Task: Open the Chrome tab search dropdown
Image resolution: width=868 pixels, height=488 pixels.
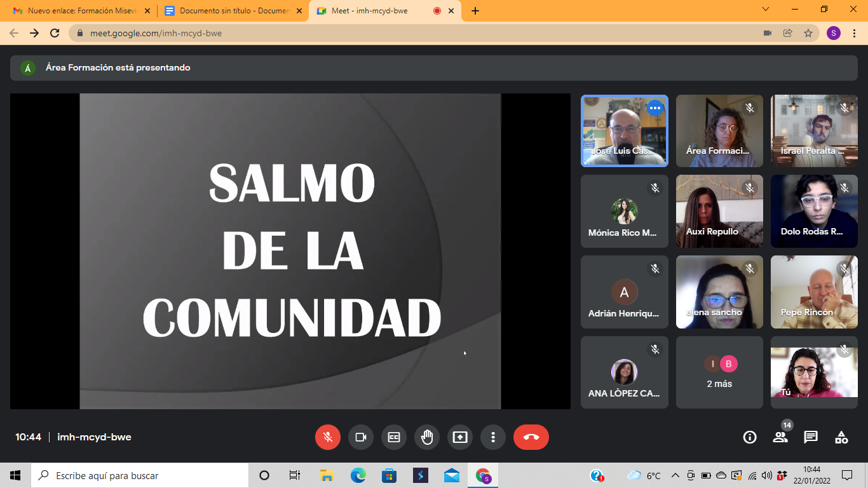Action: [x=765, y=10]
